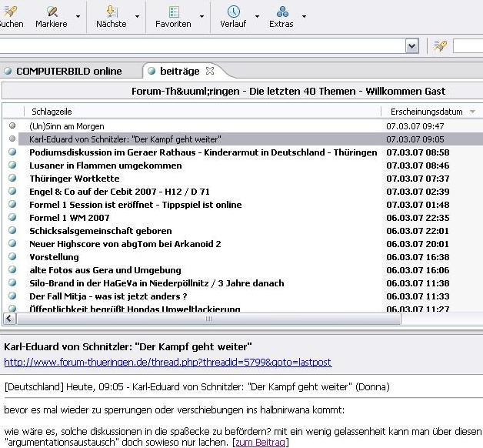Select 'Silo-Brand in der HaGeVa' headline
This screenshot has width=483, height=448.
click(x=157, y=283)
